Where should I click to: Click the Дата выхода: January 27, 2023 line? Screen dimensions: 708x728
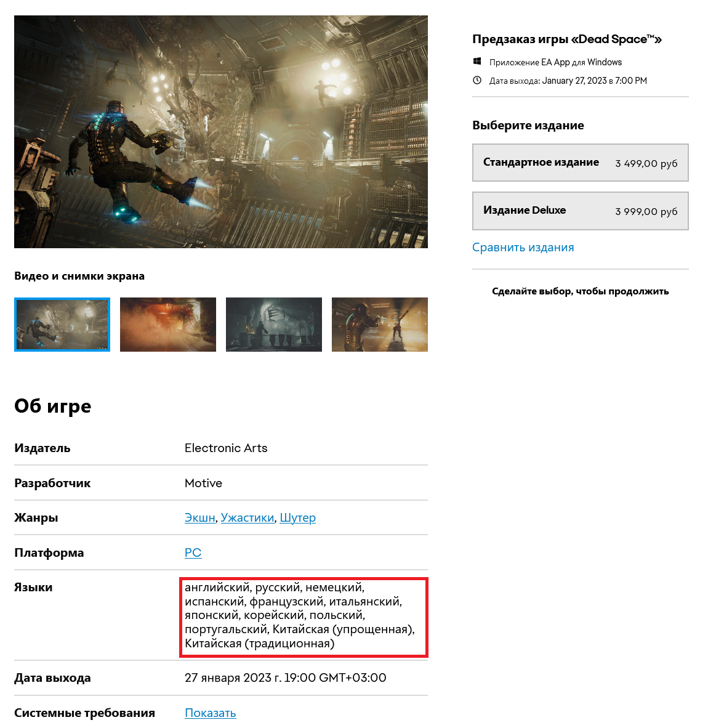point(568,81)
